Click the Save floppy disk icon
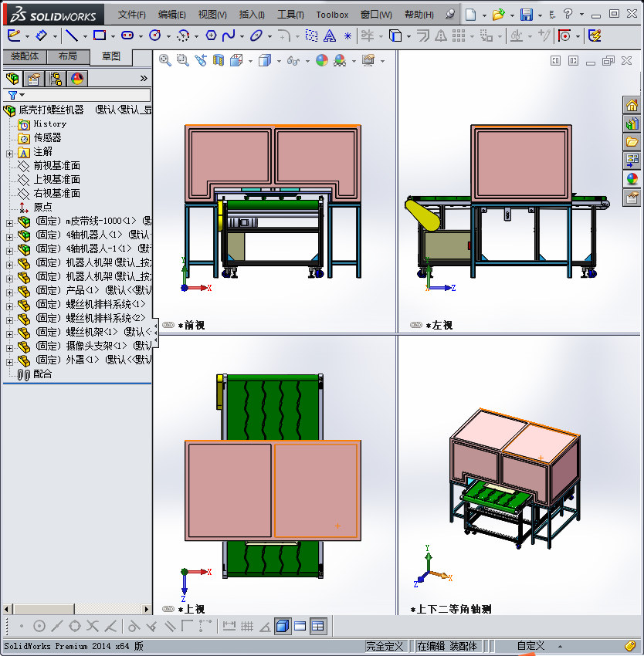 point(527,15)
